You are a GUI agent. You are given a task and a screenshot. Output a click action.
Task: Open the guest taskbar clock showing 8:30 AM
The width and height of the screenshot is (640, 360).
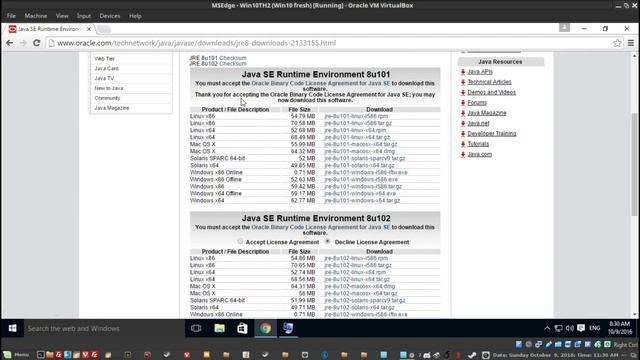point(620,328)
